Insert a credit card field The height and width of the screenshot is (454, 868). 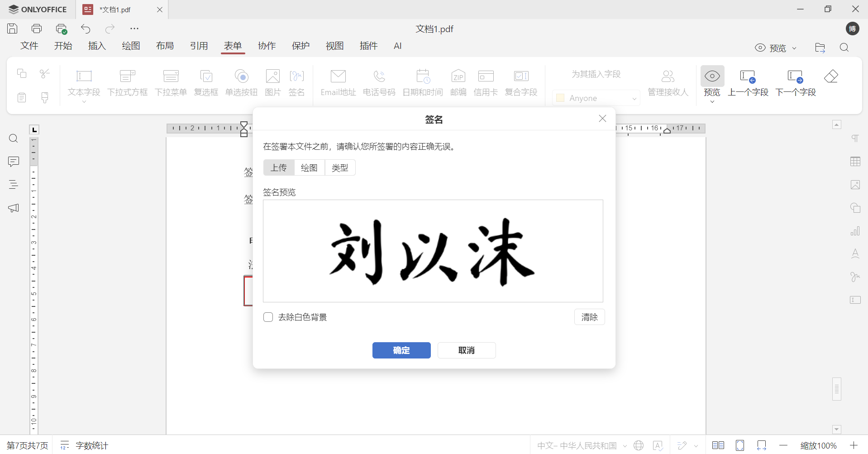coord(485,83)
